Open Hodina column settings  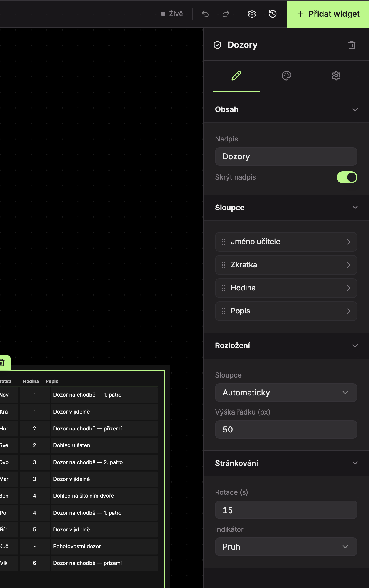pos(286,288)
